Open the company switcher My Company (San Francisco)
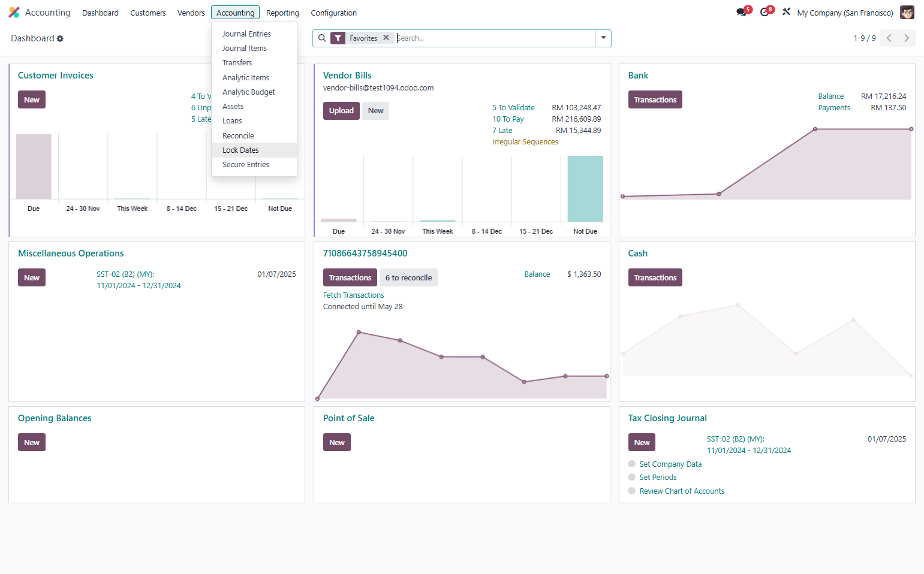 tap(845, 13)
